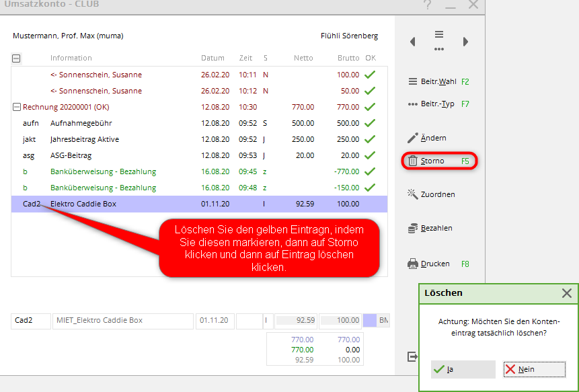Confirm deletion with Ja button

pos(463,369)
